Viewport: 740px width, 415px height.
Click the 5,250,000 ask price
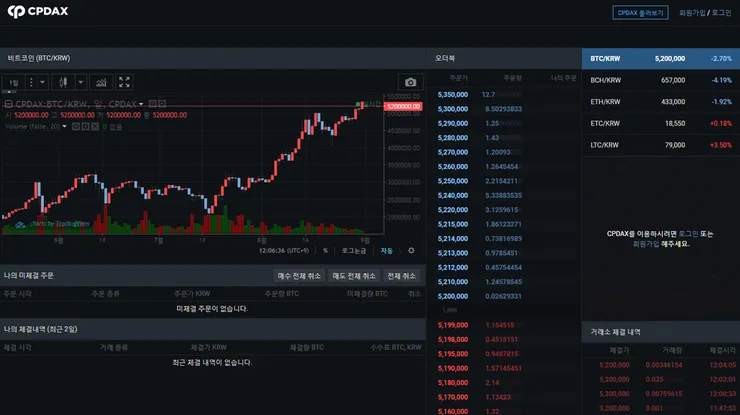point(453,181)
